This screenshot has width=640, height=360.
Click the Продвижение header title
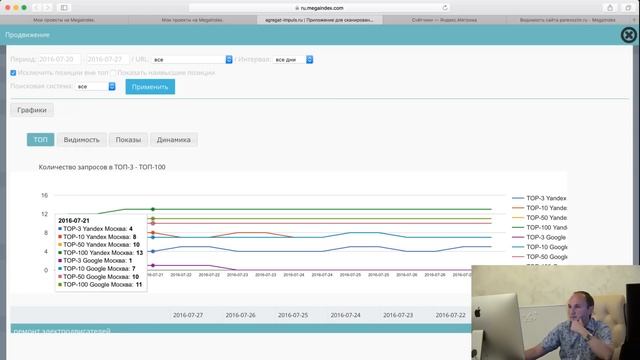click(x=27, y=35)
